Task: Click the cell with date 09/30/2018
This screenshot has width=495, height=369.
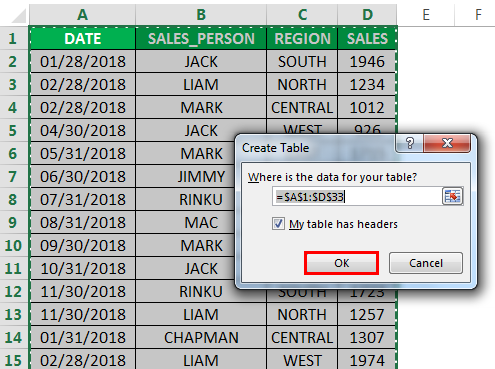Action: coord(83,246)
